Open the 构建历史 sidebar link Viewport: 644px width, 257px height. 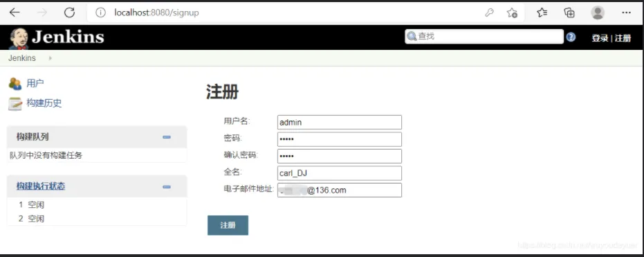(44, 103)
